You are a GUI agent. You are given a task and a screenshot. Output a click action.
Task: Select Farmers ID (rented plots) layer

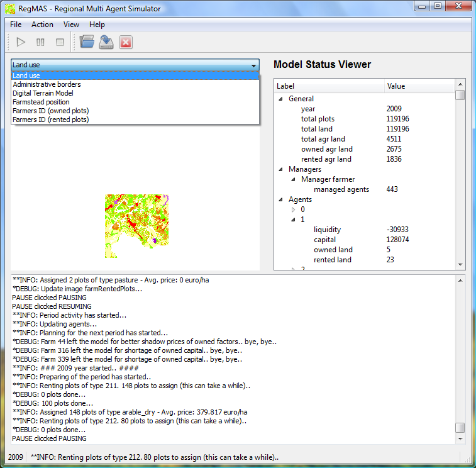(135, 120)
